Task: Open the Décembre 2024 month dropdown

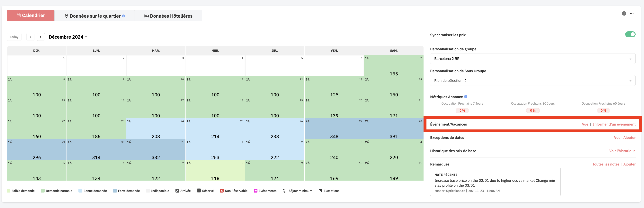Action: (68, 37)
